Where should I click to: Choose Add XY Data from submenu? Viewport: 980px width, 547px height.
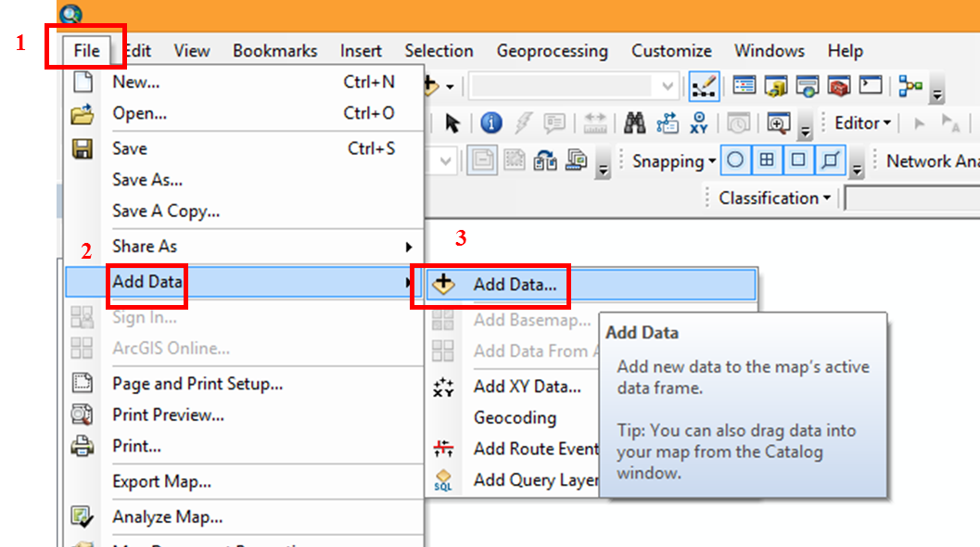tap(527, 387)
